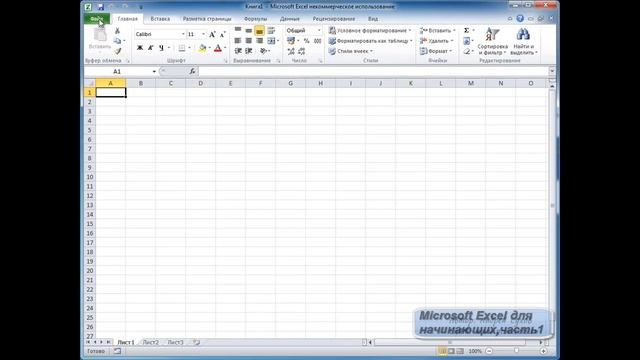Align text right
Viewport: 640px width, 360px height.
pos(259,41)
